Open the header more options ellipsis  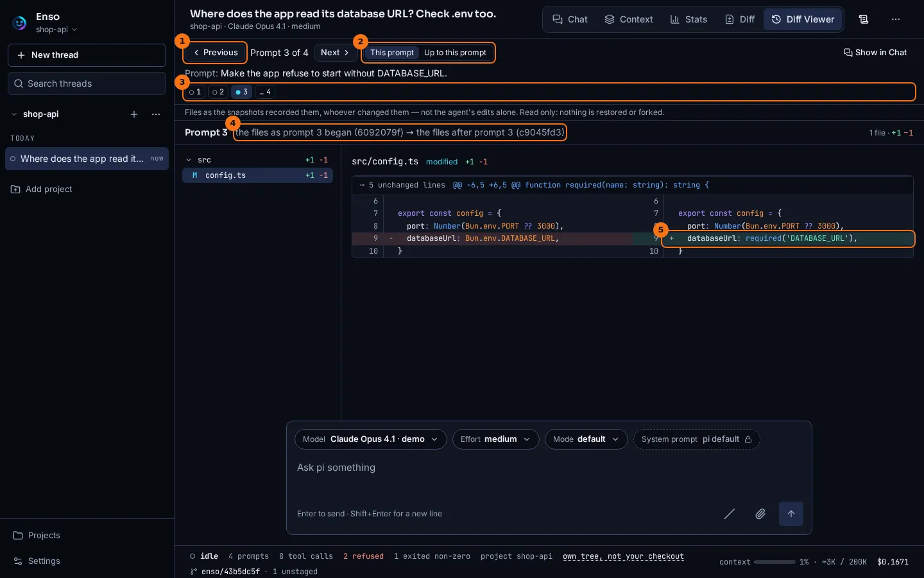point(896,19)
